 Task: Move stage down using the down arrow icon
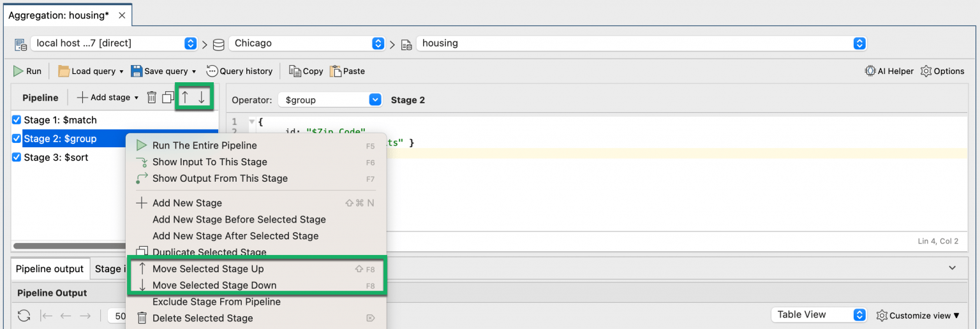coord(202,98)
